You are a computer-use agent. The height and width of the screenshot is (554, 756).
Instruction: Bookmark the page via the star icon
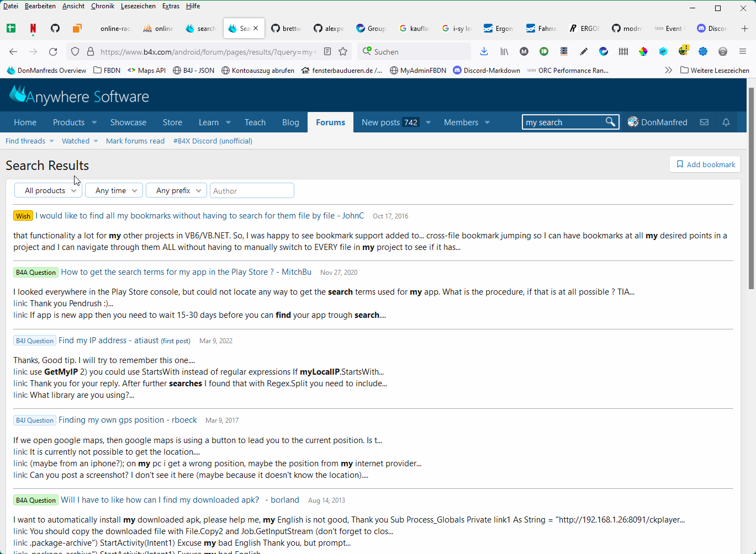click(344, 50)
